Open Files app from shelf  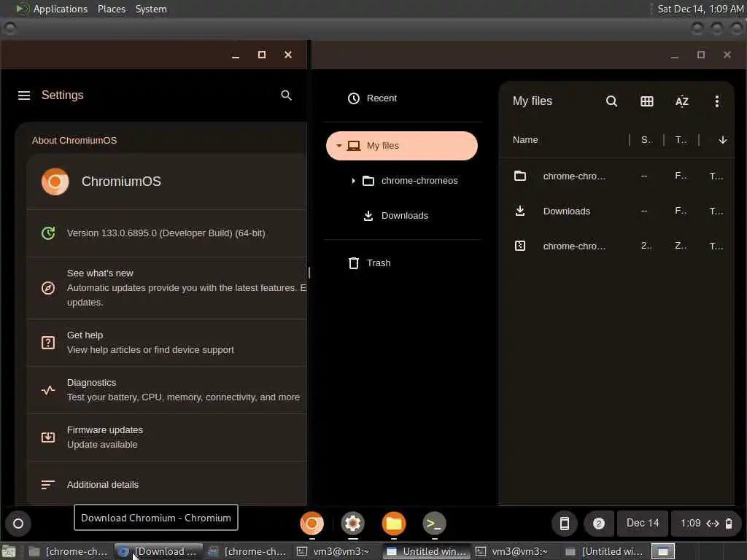point(394,524)
